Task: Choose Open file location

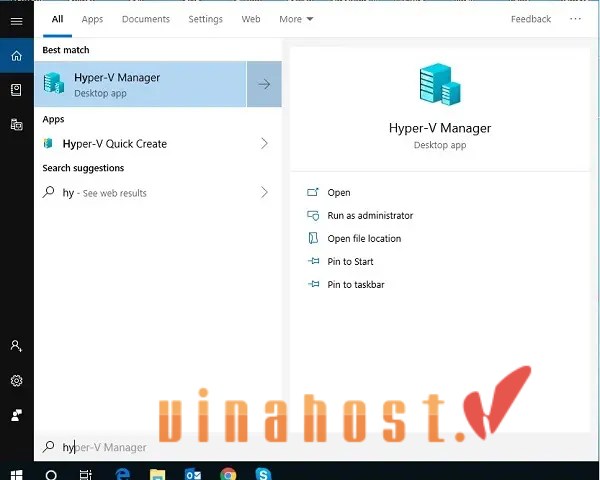Action: click(364, 238)
